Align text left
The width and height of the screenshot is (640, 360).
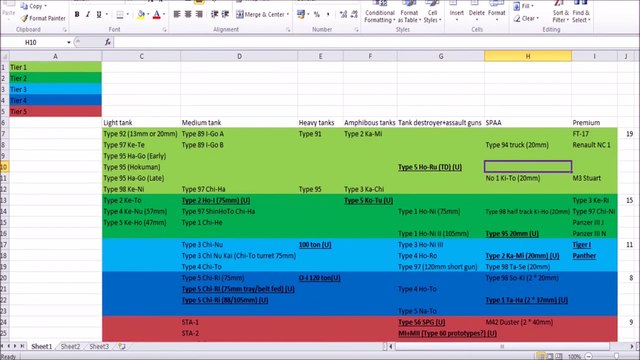(177, 14)
